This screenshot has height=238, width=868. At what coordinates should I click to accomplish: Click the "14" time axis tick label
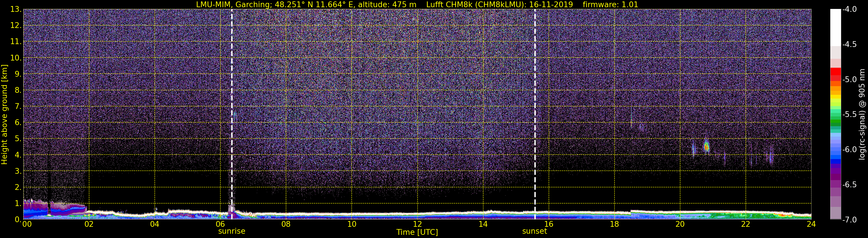point(483,224)
